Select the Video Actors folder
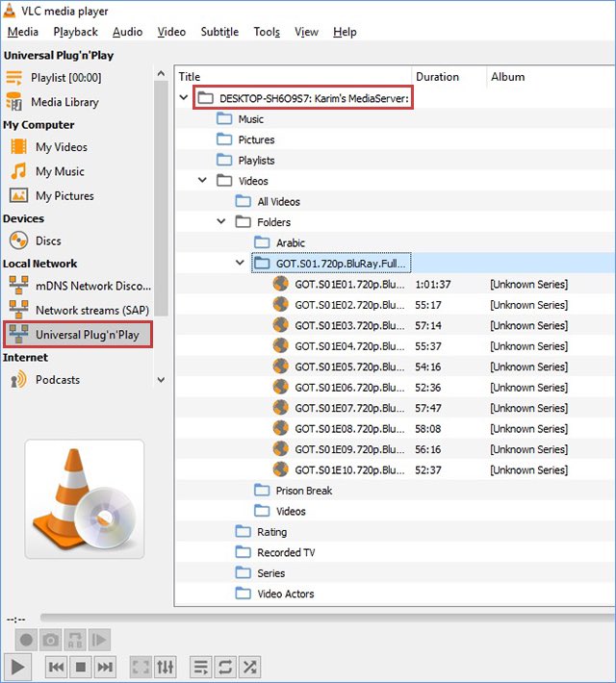Screen dimensions: 616x683 pyautogui.click(x=274, y=594)
